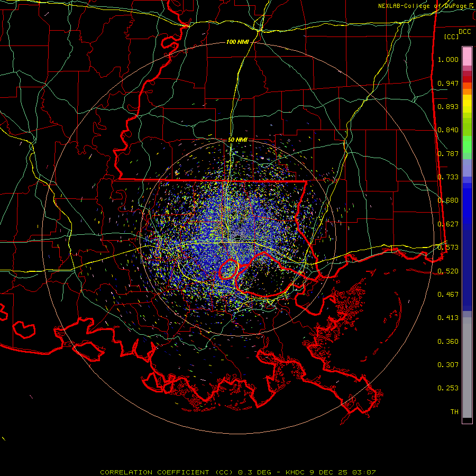This screenshot has height=476, width=476.
Task: Select the lavender segment of the color bar
Action: click(x=467, y=168)
